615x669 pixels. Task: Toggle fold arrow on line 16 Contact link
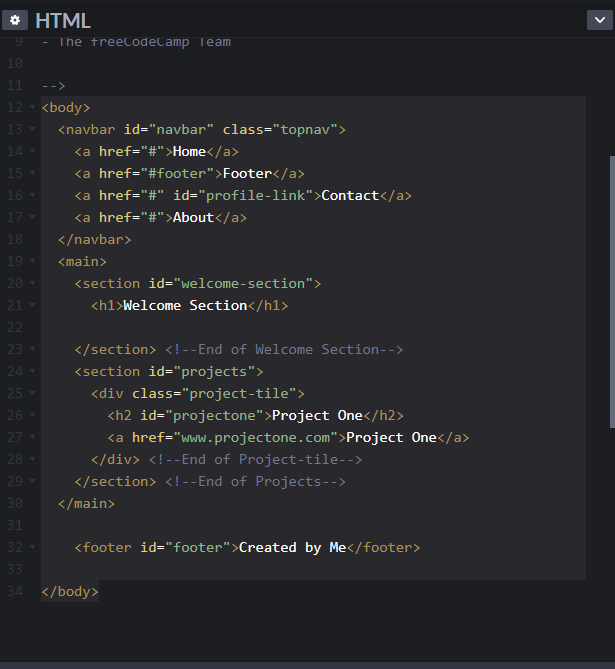[32, 195]
